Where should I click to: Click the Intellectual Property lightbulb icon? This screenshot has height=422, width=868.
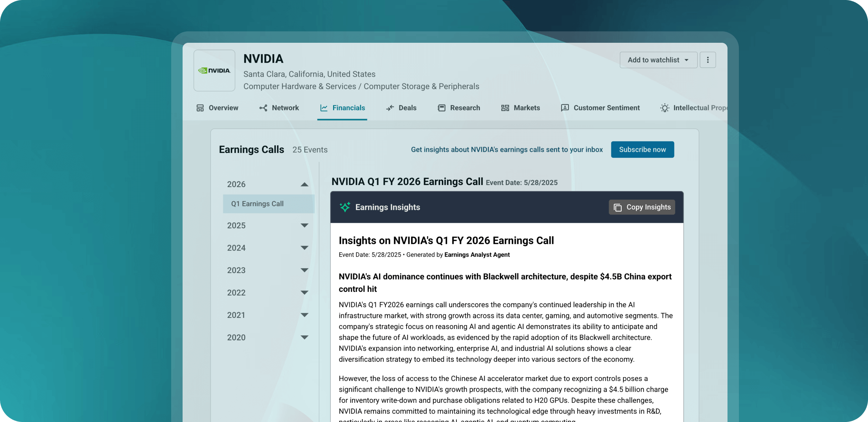(x=664, y=108)
